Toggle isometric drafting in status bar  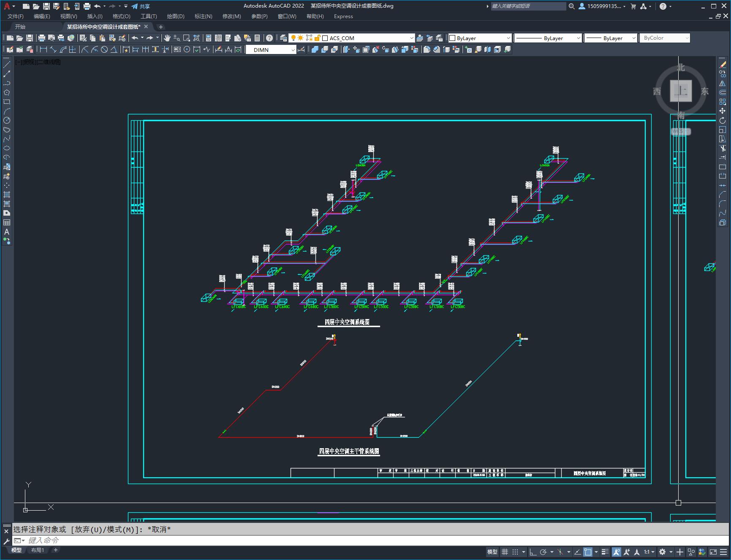coord(560,552)
